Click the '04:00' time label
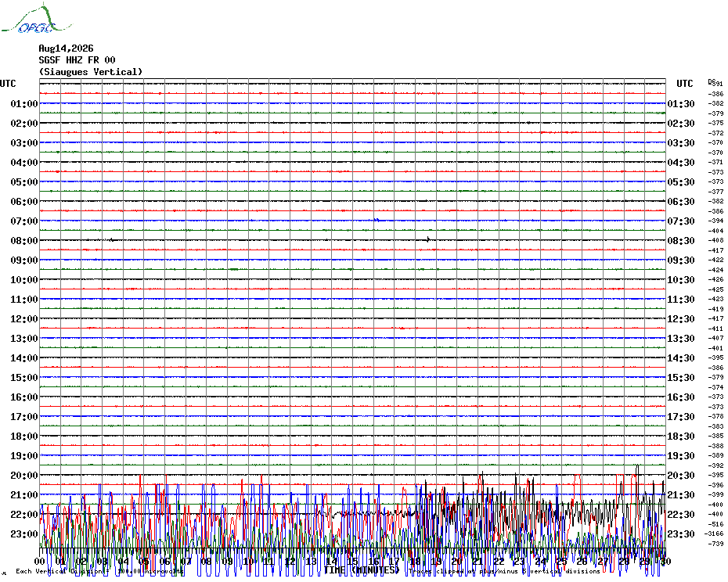Image resolution: width=728 pixels, height=582 pixels. point(24,162)
